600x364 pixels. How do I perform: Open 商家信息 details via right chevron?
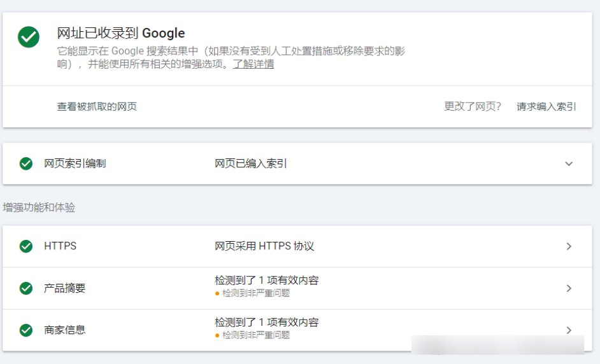[569, 330]
